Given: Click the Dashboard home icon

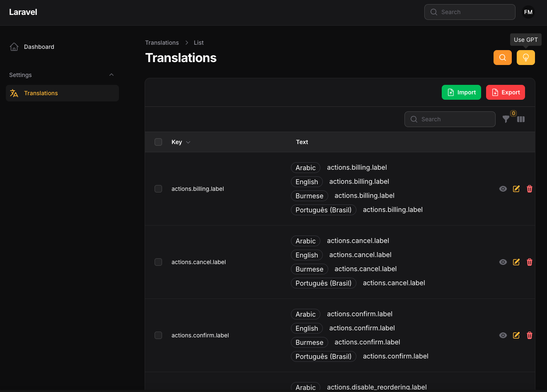Looking at the screenshot, I should [x=14, y=47].
